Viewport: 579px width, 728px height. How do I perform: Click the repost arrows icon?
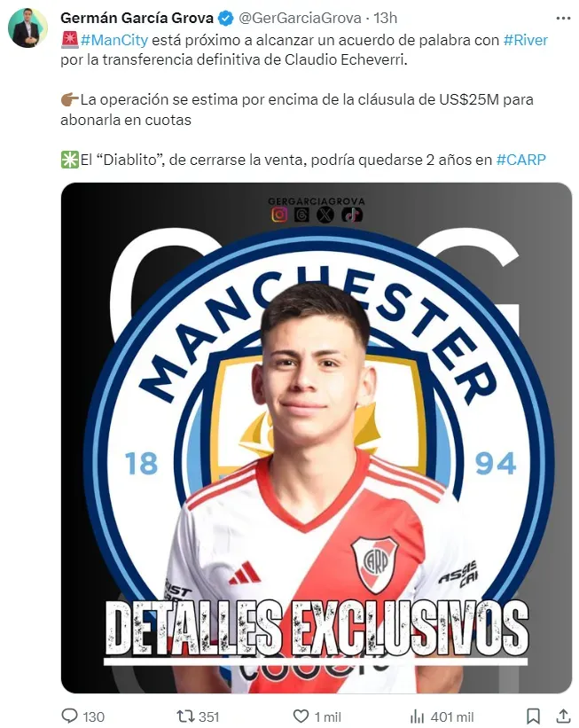(184, 716)
